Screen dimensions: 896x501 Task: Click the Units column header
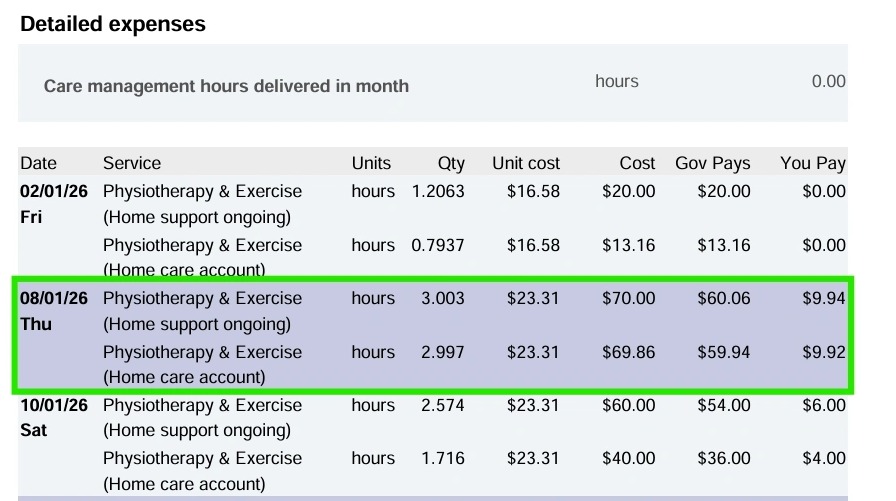(x=371, y=163)
